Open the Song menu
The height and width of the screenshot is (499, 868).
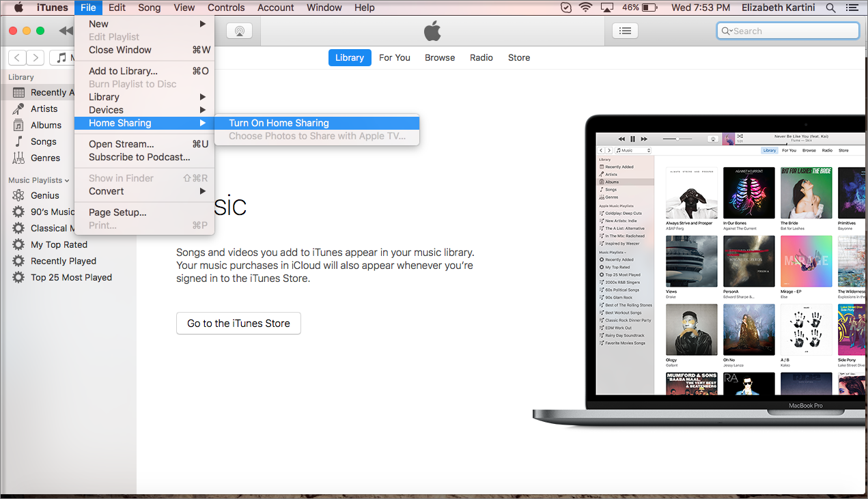tap(150, 8)
